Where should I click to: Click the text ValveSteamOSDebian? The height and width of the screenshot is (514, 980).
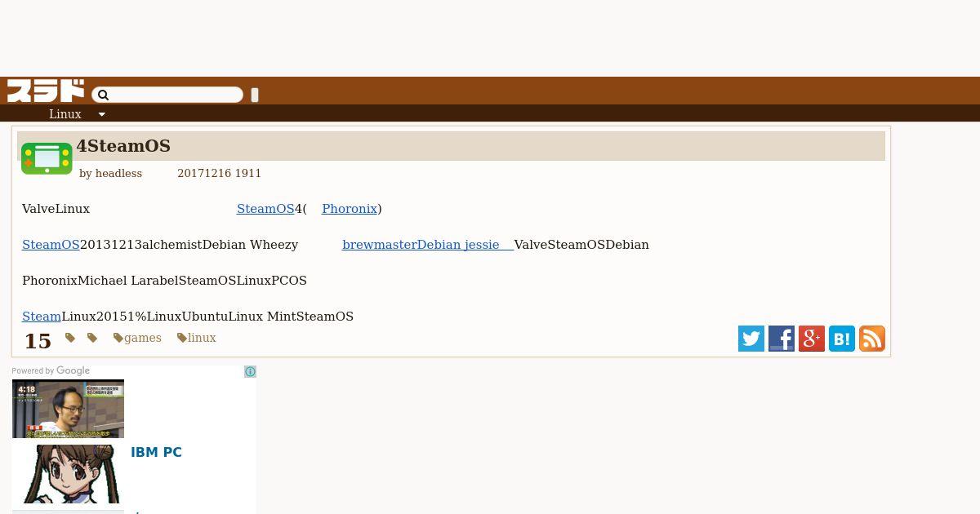581,245
